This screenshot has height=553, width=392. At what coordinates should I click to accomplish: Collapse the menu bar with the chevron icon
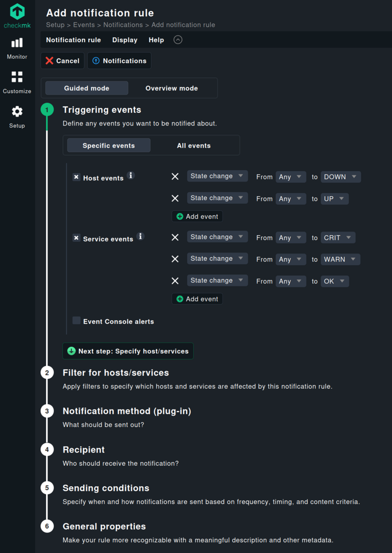coord(177,39)
